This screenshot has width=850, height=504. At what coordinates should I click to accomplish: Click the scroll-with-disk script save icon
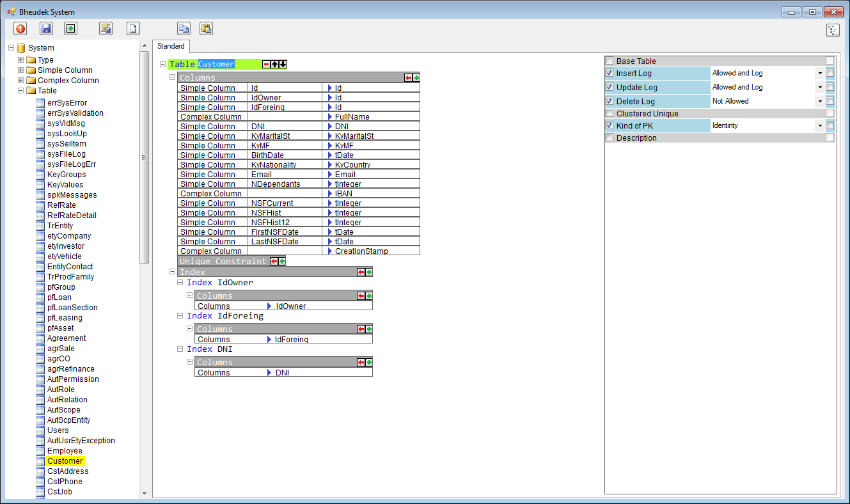click(106, 29)
